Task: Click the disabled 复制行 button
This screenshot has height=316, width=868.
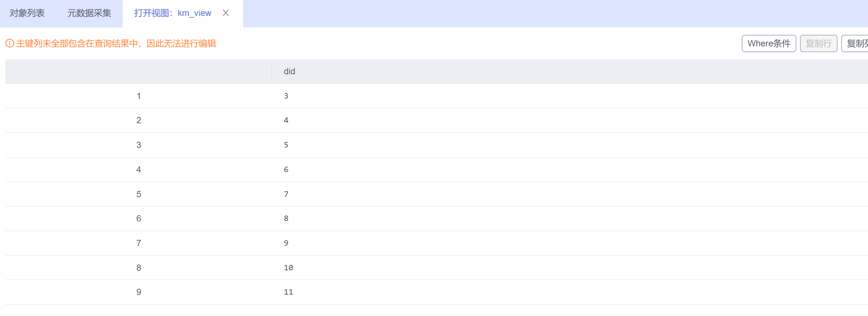Action: click(x=818, y=43)
